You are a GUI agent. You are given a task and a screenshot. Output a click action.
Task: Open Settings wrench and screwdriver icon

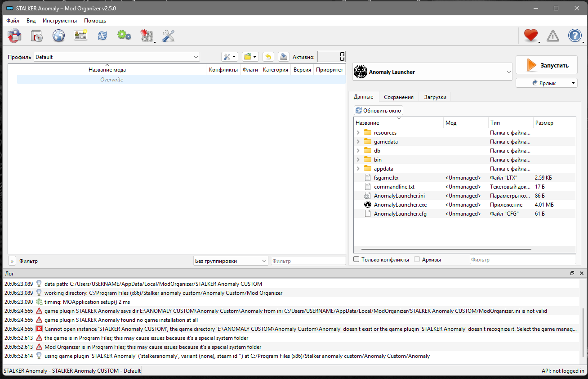point(168,36)
